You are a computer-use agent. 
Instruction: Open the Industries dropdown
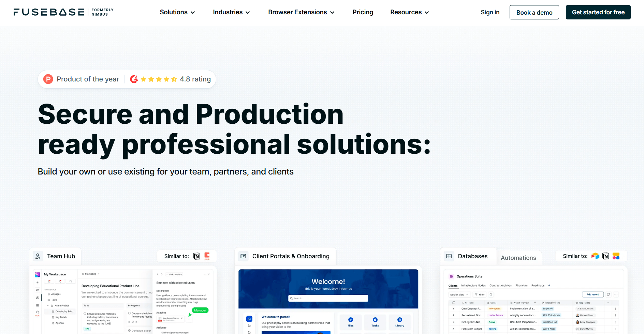[x=231, y=12]
